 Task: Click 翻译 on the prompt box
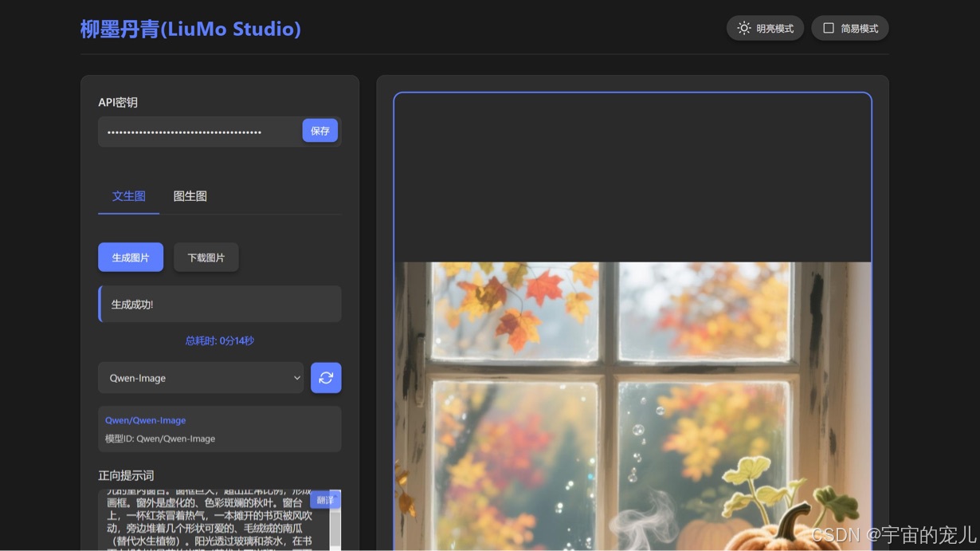pyautogui.click(x=325, y=500)
